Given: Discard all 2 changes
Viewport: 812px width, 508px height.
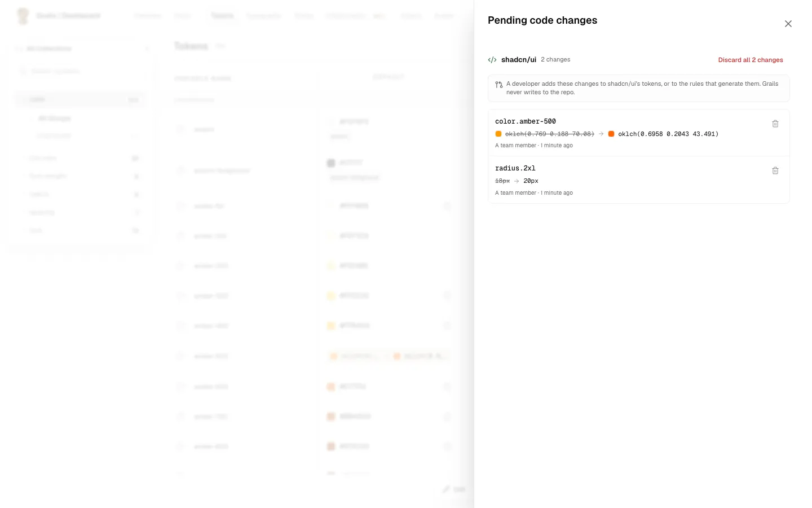Looking at the screenshot, I should click(x=751, y=60).
